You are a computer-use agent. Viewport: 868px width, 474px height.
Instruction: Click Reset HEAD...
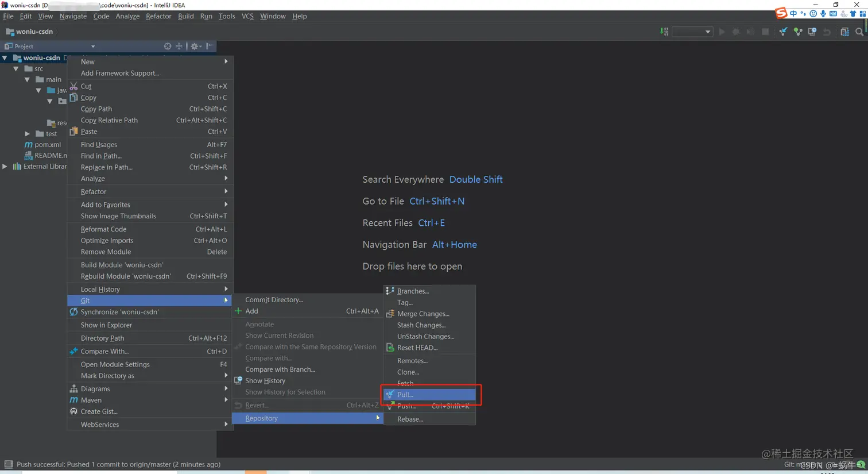[x=429, y=348]
